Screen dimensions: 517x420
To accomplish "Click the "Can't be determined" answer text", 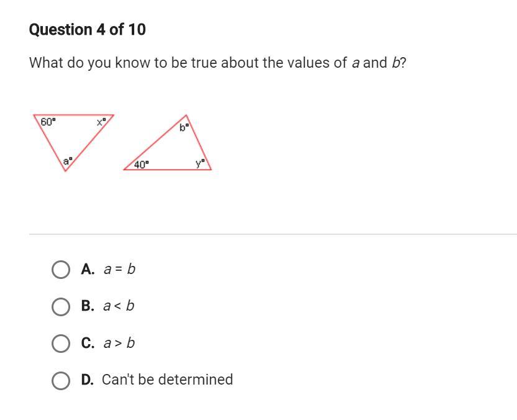I will pyautogui.click(x=167, y=380).
